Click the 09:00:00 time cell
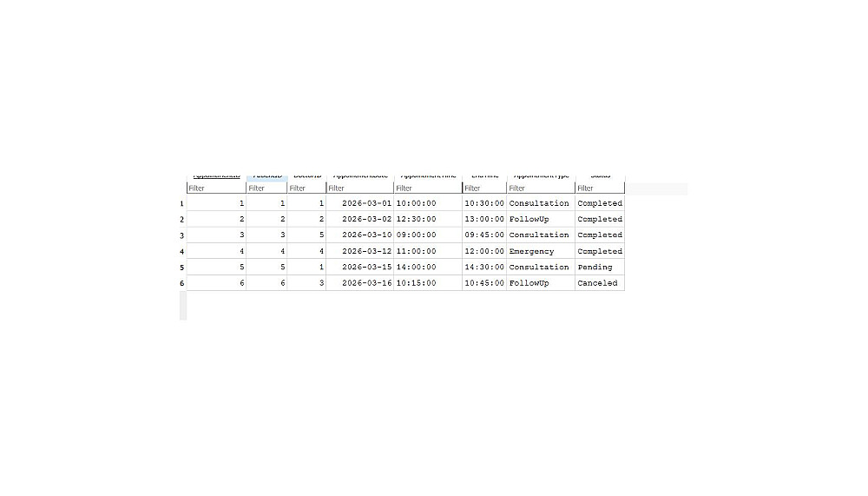 coord(428,235)
